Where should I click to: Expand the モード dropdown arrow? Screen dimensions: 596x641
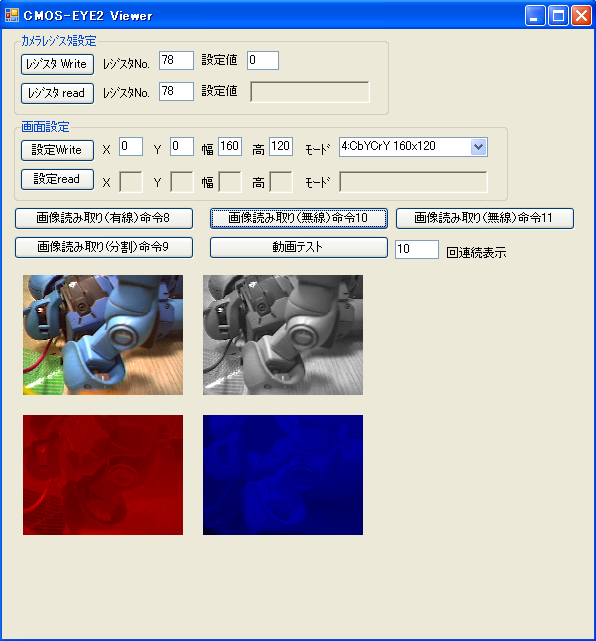click(478, 147)
